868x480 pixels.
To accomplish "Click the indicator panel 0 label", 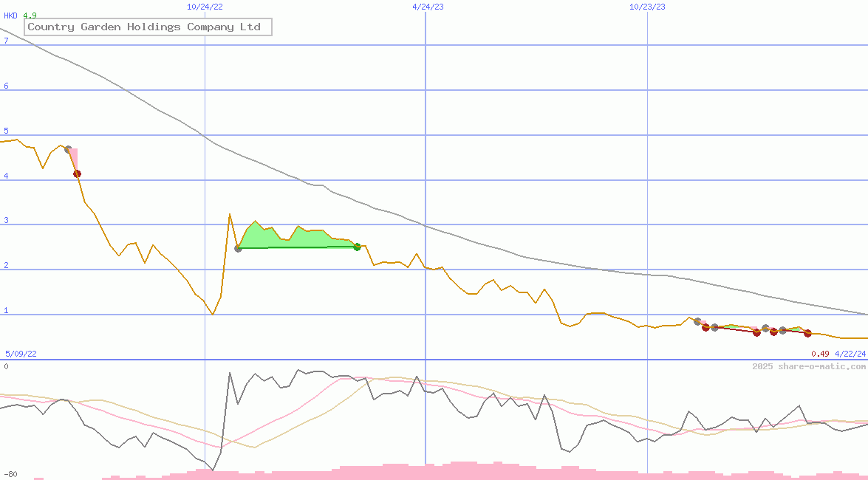I will click(6, 366).
